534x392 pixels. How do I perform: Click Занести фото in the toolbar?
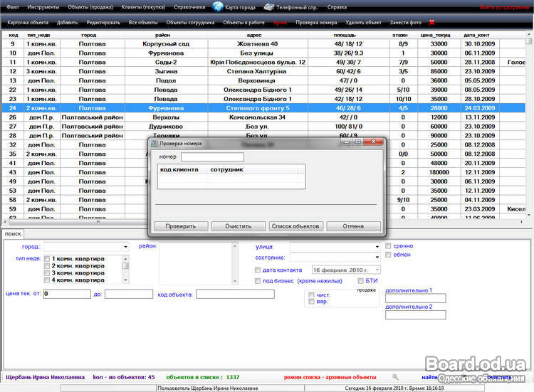pyautogui.click(x=405, y=23)
